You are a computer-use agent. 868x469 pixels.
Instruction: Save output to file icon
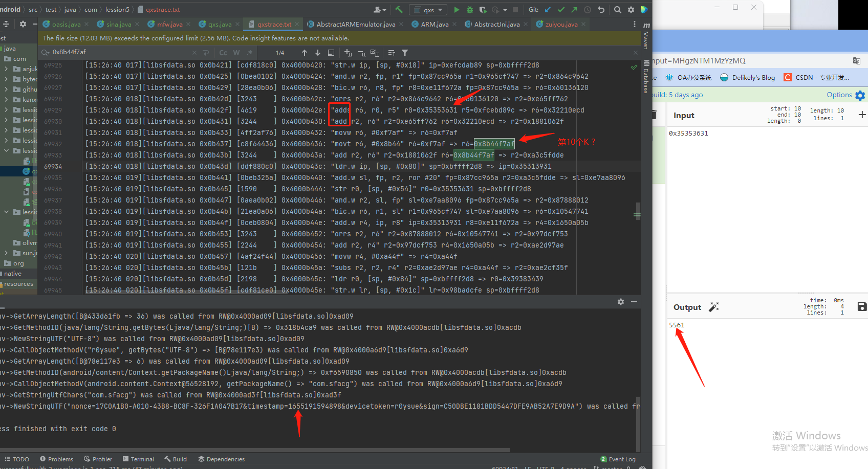point(862,306)
